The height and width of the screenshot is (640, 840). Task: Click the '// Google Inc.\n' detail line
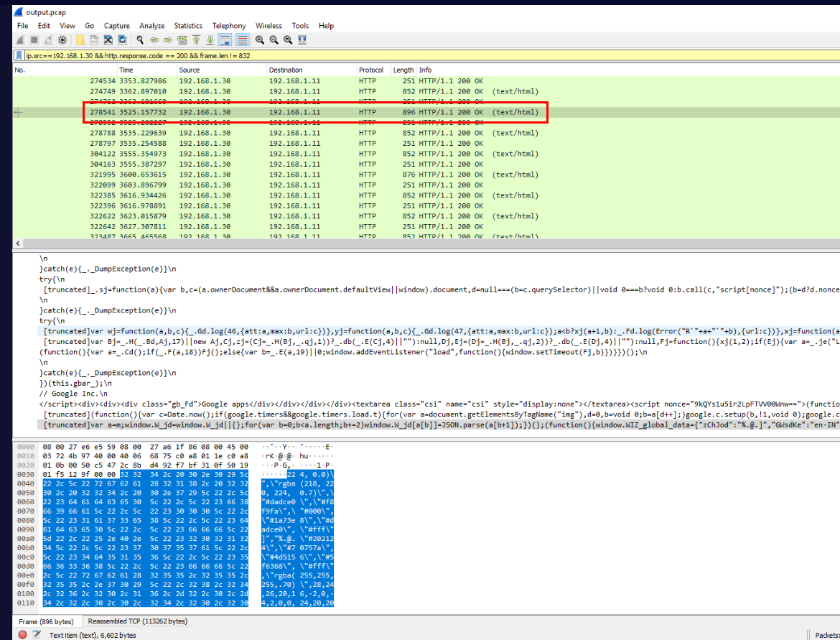click(x=73, y=394)
